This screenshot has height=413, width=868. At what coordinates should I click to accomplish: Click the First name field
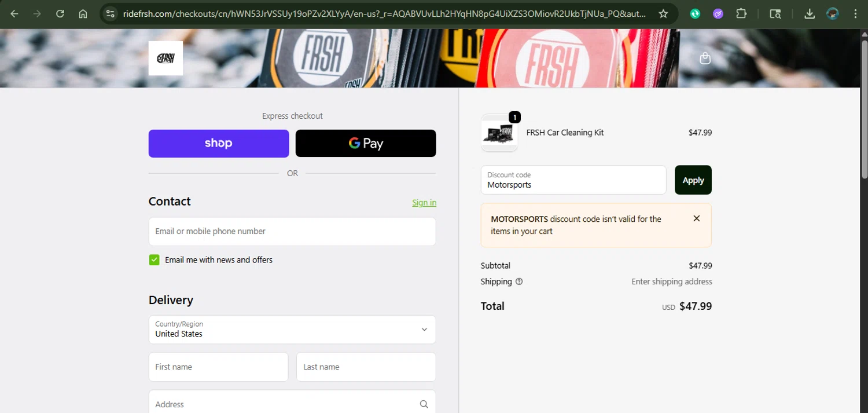[218, 367]
